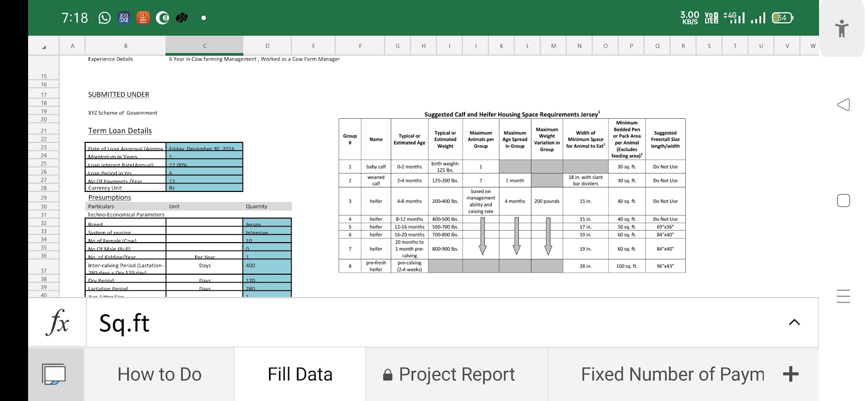This screenshot has width=868, height=401.
Task: Open the fx function button
Action: pos(58,322)
